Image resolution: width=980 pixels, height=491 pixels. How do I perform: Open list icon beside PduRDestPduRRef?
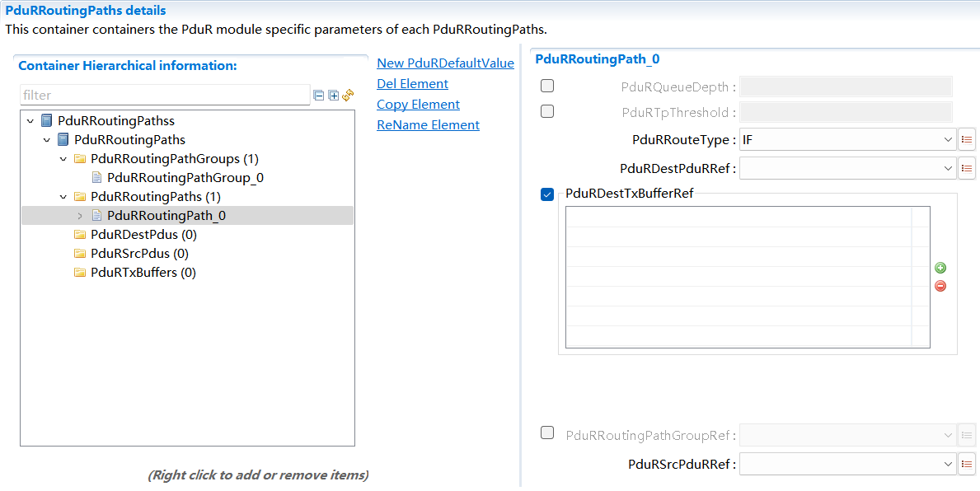[x=967, y=168]
